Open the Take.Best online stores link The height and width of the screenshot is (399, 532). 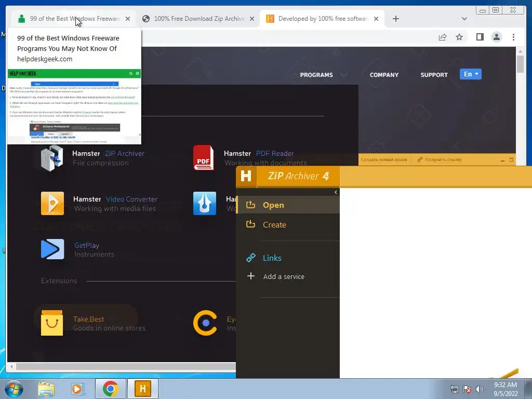[x=109, y=323]
